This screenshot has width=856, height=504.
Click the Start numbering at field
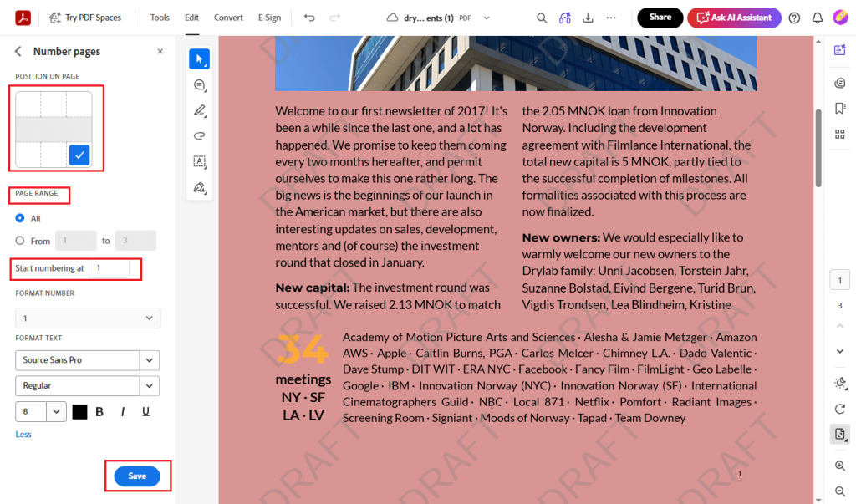coord(110,268)
